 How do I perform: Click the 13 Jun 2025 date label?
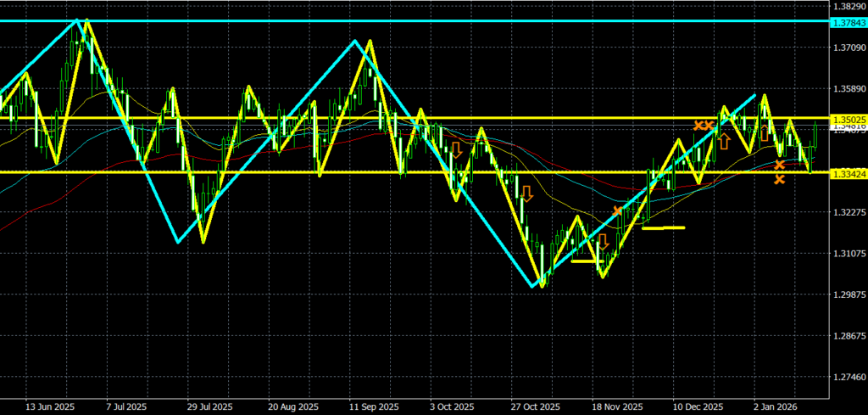[47, 406]
